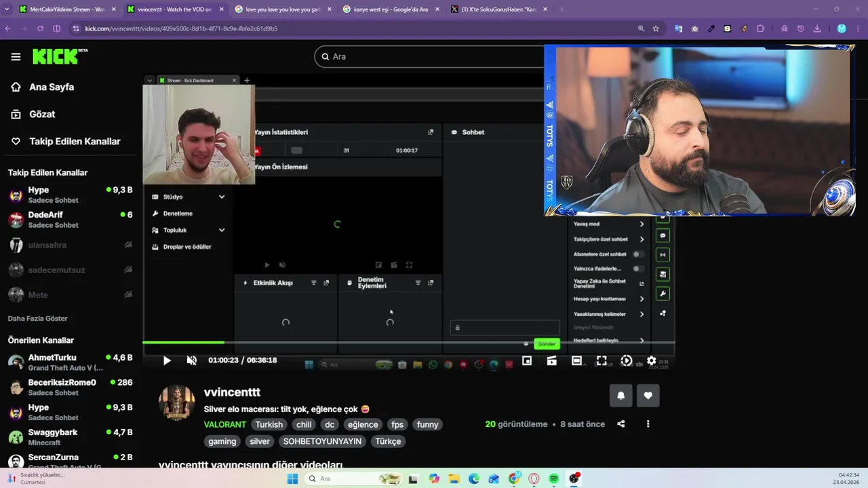Click the video progress bar
Screen dimensions: 868x488
(x=408, y=342)
